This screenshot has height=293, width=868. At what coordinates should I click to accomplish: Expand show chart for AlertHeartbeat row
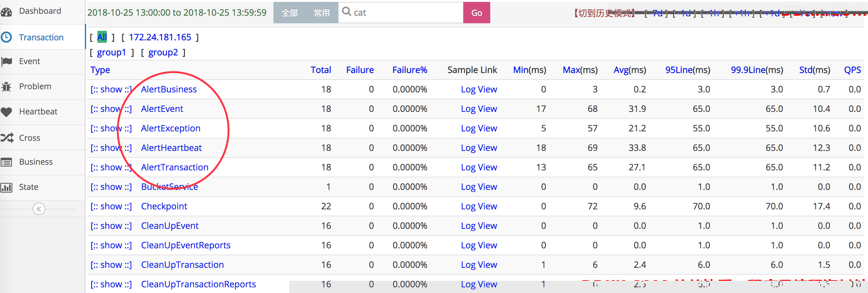coord(111,148)
